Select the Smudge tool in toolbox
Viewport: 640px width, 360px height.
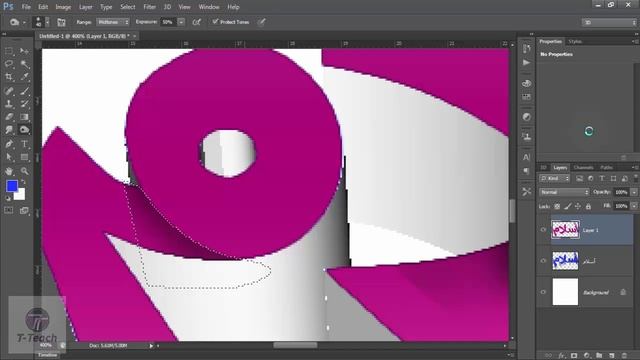pyautogui.click(x=9, y=130)
